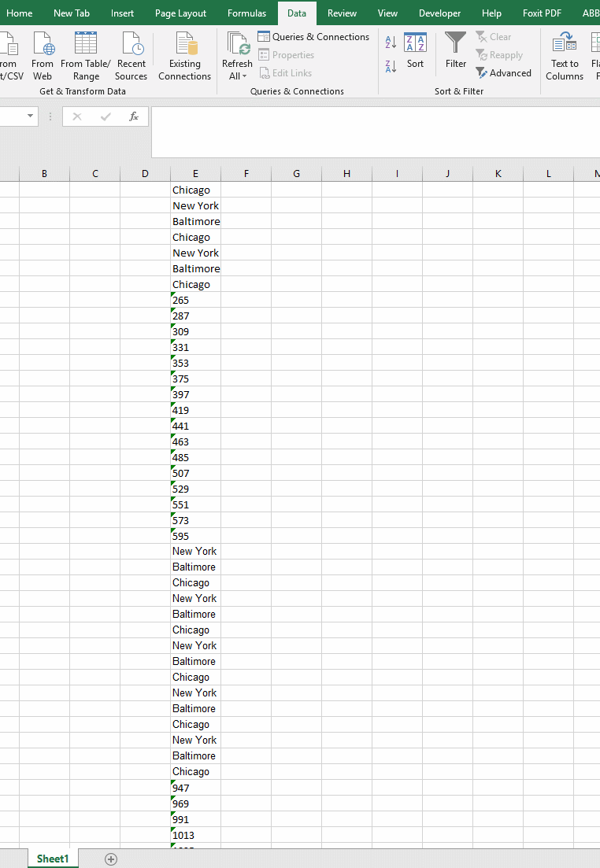Screen dimensions: 600x868
Task: Select the Data tab
Action: (x=296, y=13)
